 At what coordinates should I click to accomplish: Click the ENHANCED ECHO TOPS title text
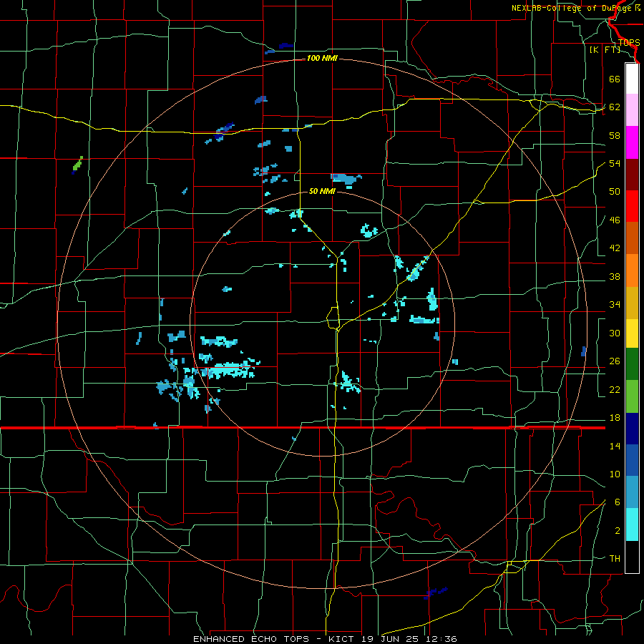[x=251, y=639]
